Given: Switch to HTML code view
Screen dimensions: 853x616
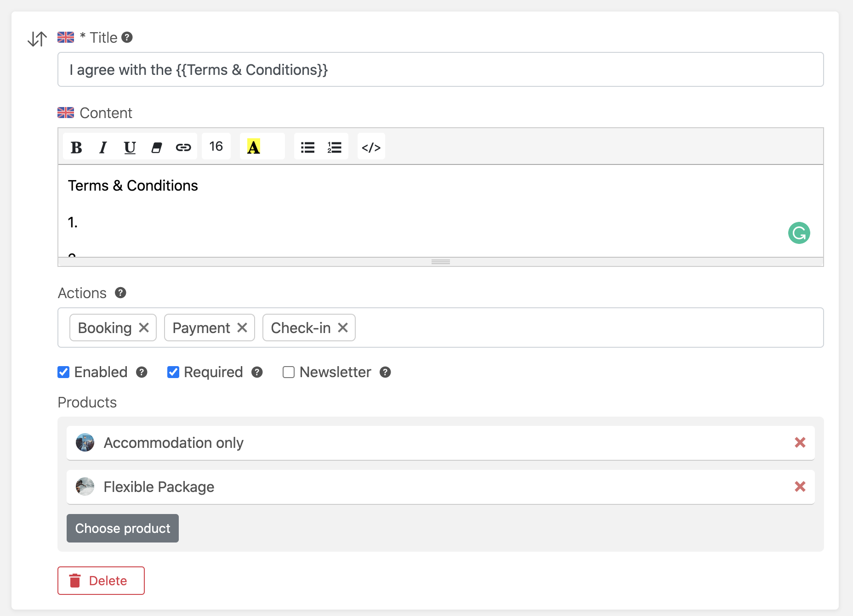Looking at the screenshot, I should coord(371,147).
